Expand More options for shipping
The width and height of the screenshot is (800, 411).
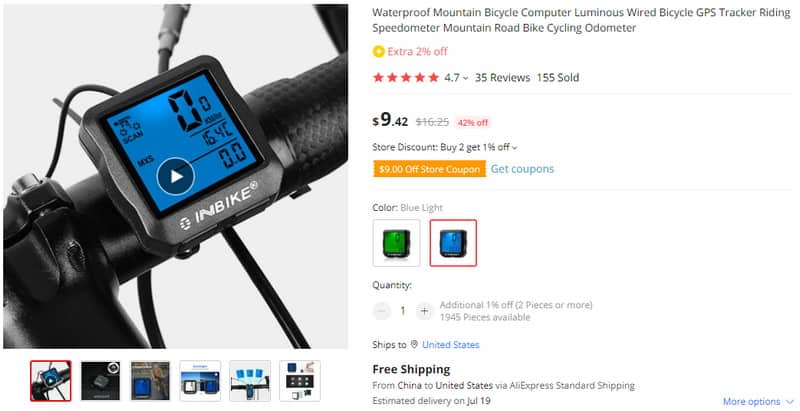758,401
